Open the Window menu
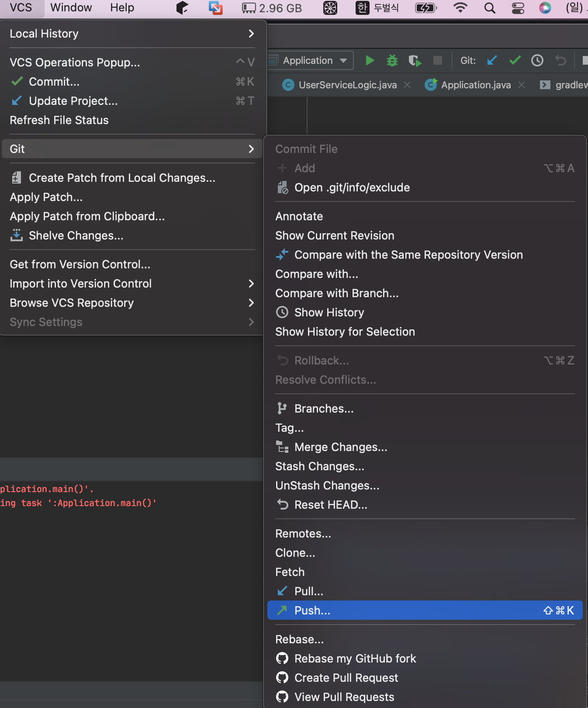This screenshot has height=708, width=588. click(71, 8)
